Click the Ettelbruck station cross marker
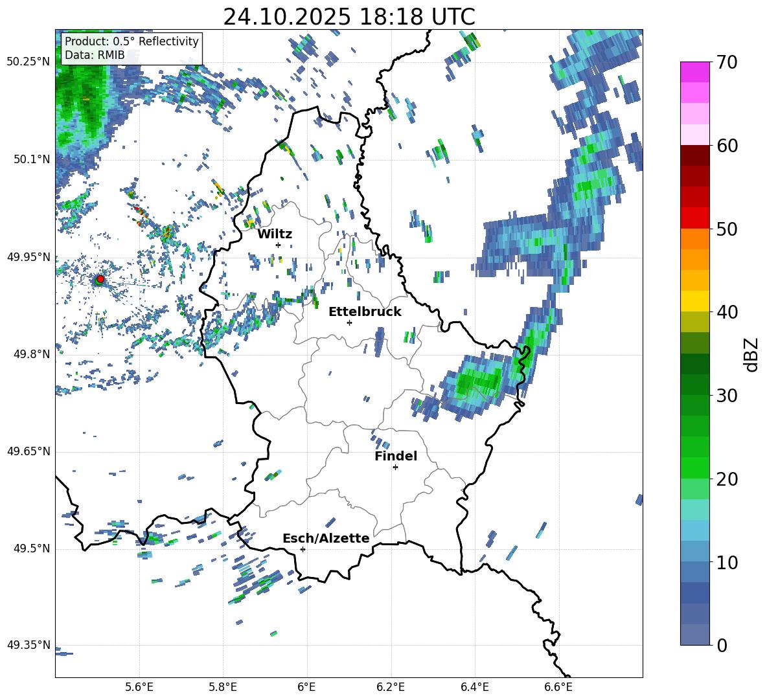The height and width of the screenshot is (700, 767). (349, 322)
